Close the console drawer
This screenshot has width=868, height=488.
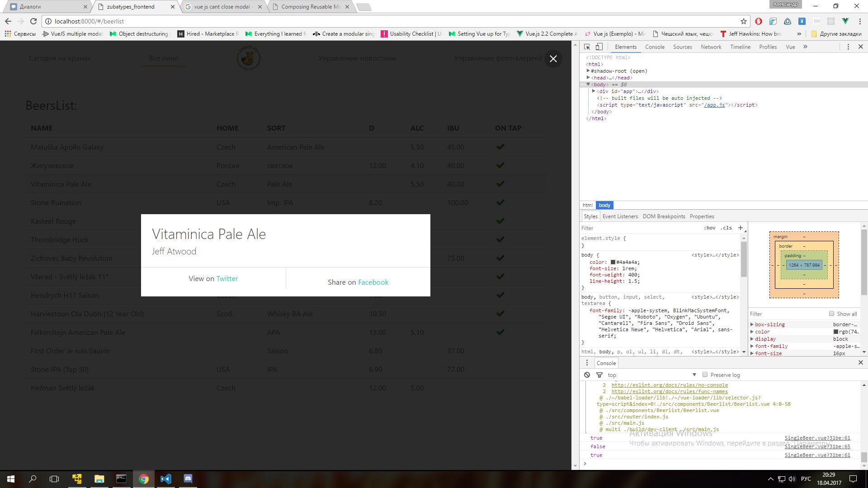tap(861, 362)
